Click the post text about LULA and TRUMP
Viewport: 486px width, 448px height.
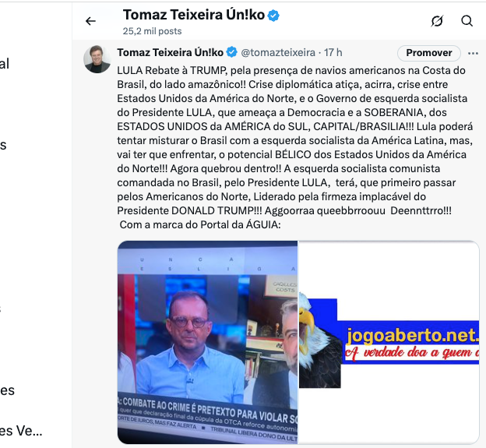point(294,147)
